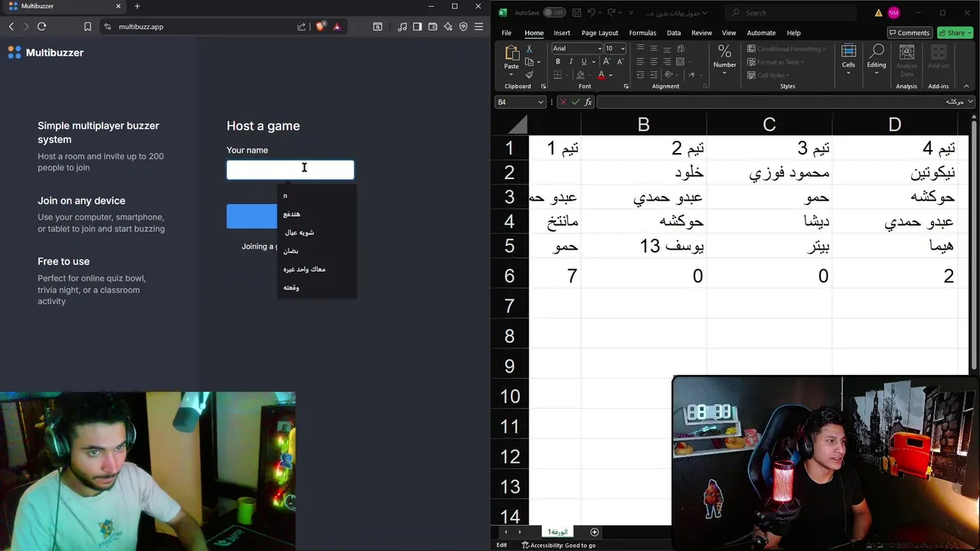
Task: Undo the last Excel action
Action: pyautogui.click(x=591, y=13)
